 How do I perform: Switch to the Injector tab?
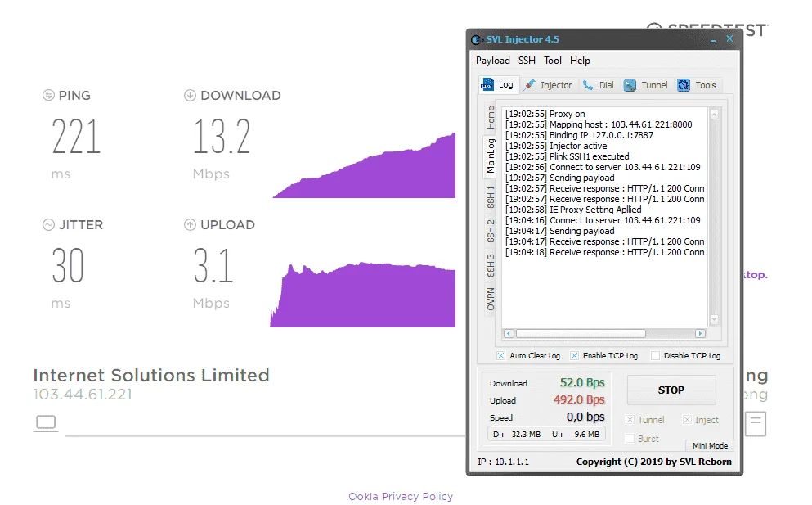coord(548,85)
